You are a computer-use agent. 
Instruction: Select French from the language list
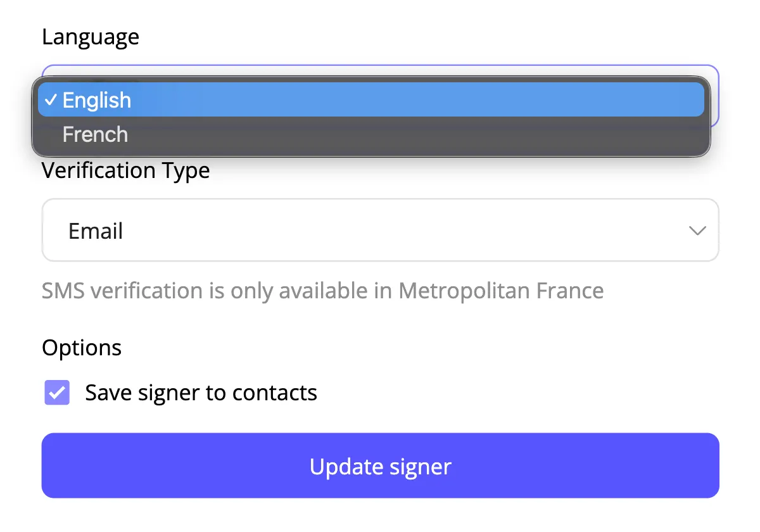point(95,134)
